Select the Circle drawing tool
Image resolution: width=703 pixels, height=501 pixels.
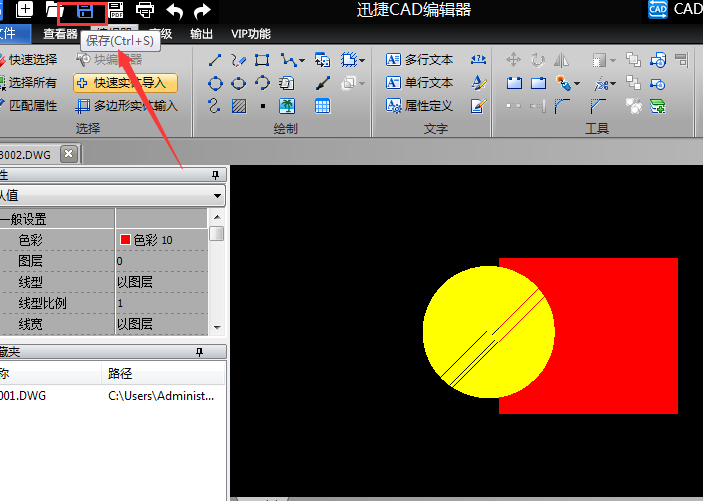(x=215, y=83)
